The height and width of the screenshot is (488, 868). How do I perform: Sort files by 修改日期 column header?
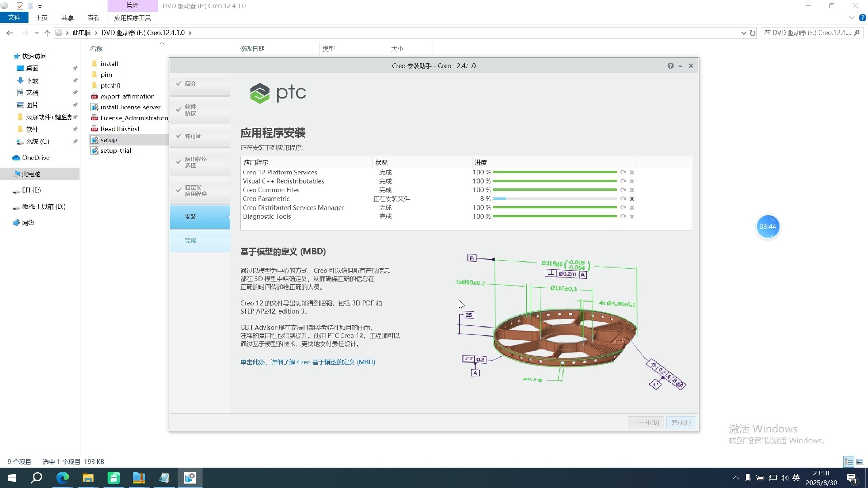click(x=252, y=48)
